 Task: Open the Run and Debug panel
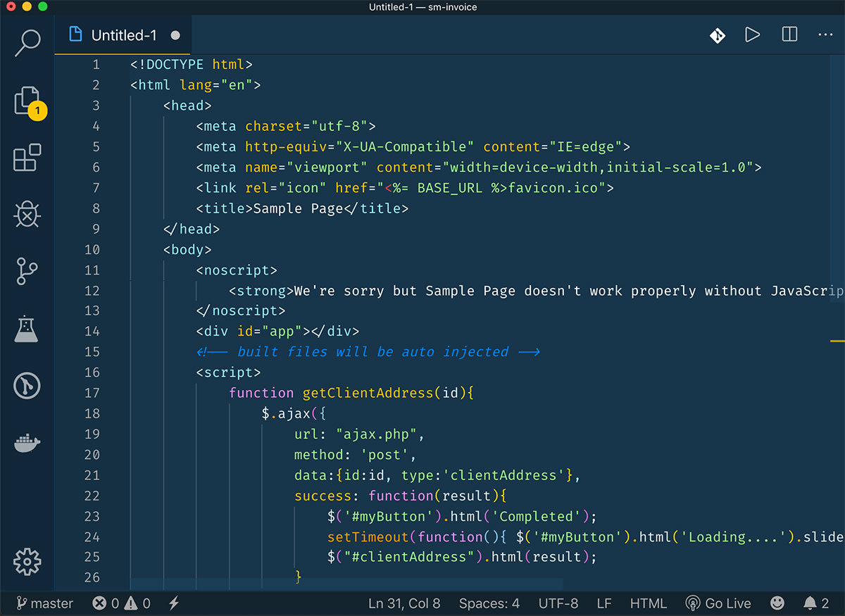pyautogui.click(x=27, y=215)
